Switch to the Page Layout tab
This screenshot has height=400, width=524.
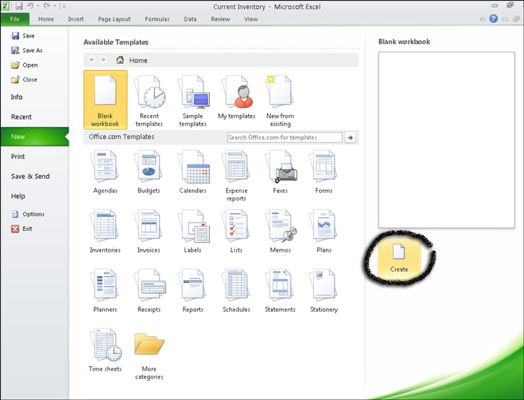pyautogui.click(x=114, y=19)
